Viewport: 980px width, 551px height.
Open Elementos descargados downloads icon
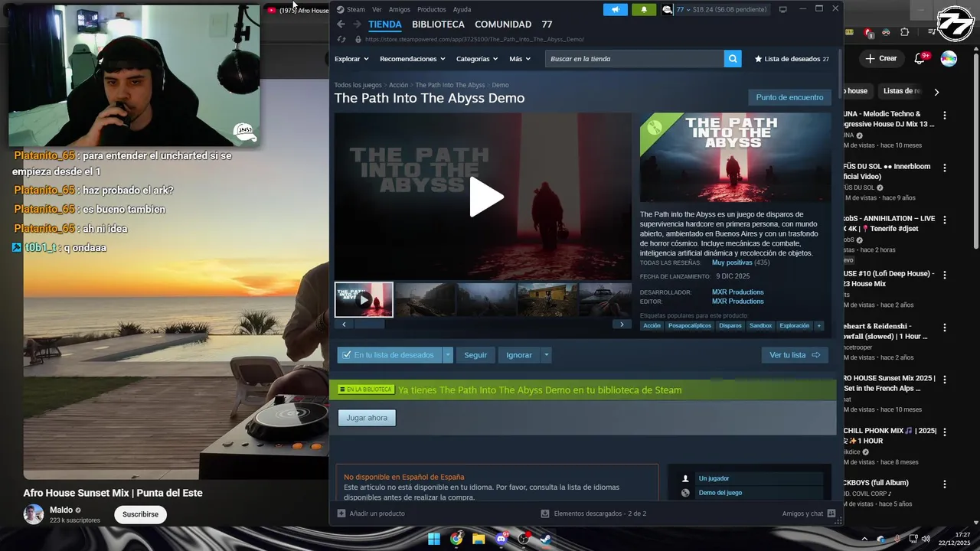click(x=545, y=514)
